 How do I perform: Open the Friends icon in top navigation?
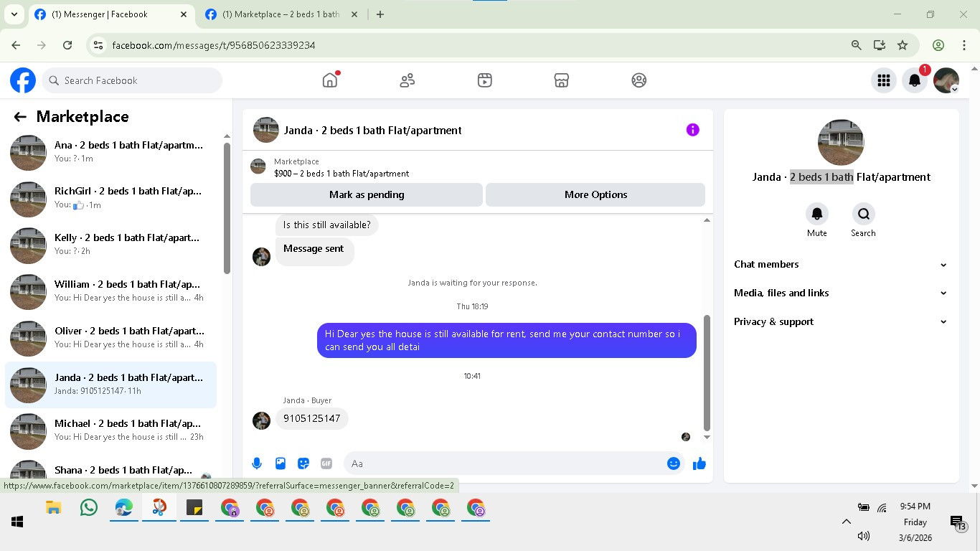pos(407,80)
